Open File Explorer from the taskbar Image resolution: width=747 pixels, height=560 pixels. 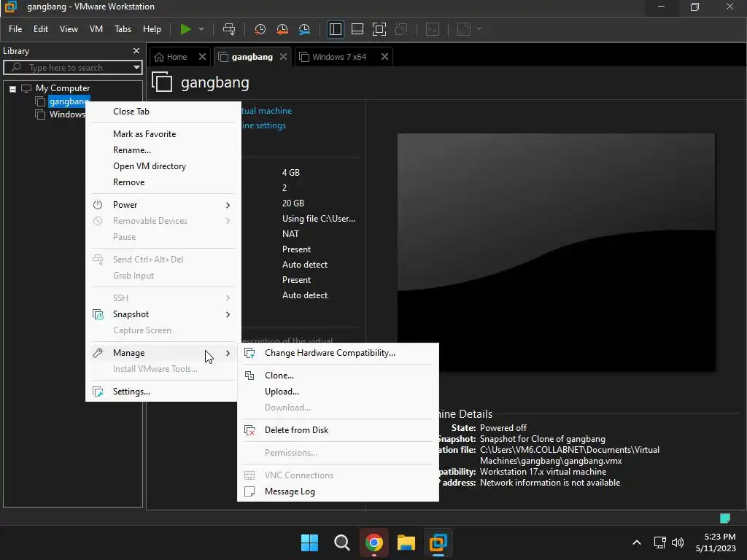click(406, 542)
